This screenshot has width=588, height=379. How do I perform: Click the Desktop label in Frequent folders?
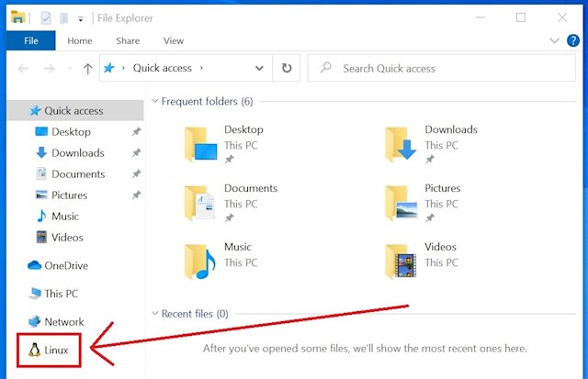(x=243, y=129)
